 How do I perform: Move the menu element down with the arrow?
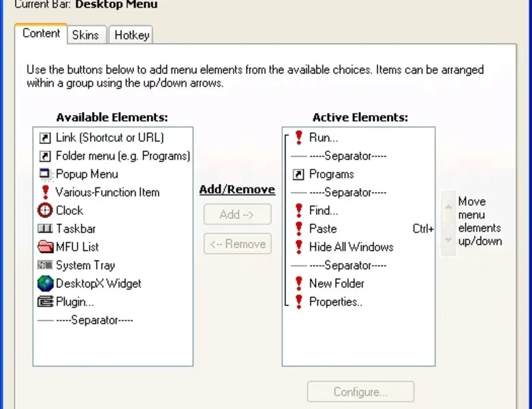448,240
